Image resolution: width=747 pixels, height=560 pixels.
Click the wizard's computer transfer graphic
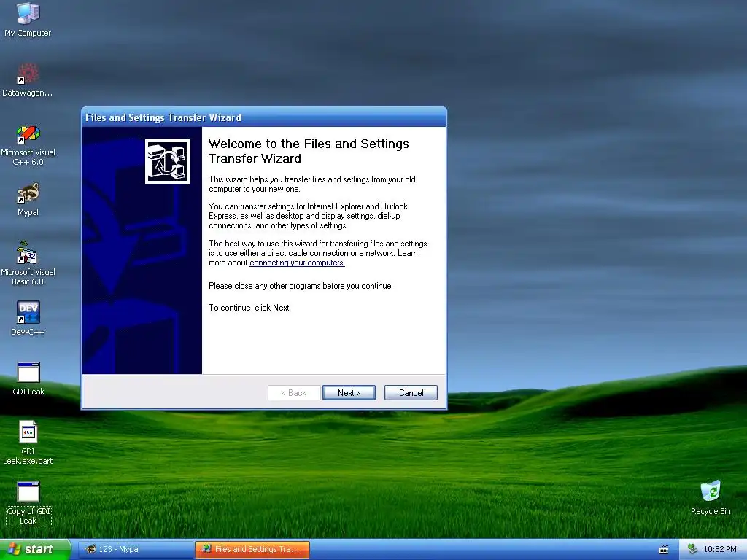coord(167,161)
